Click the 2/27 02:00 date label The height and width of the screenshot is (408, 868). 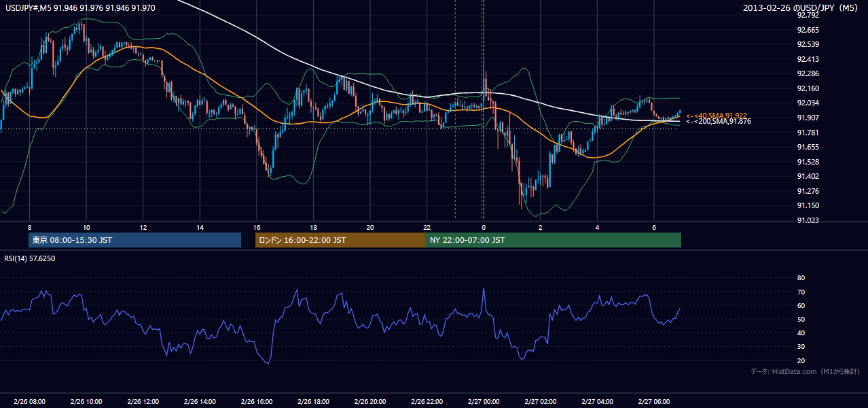pos(541,402)
